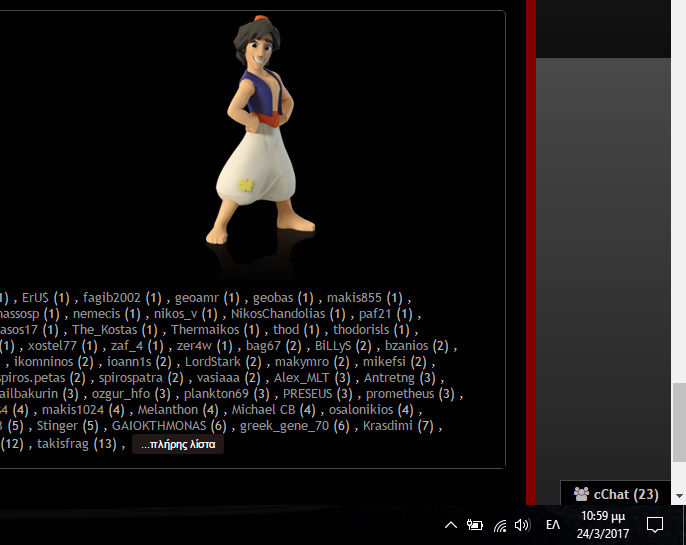
Task: Open user ioann1s profile link
Action: point(129,362)
